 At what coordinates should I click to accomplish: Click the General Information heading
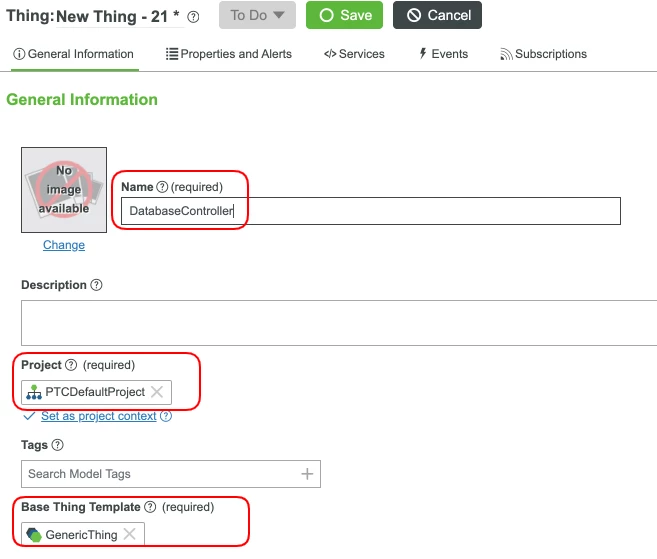[x=82, y=100]
